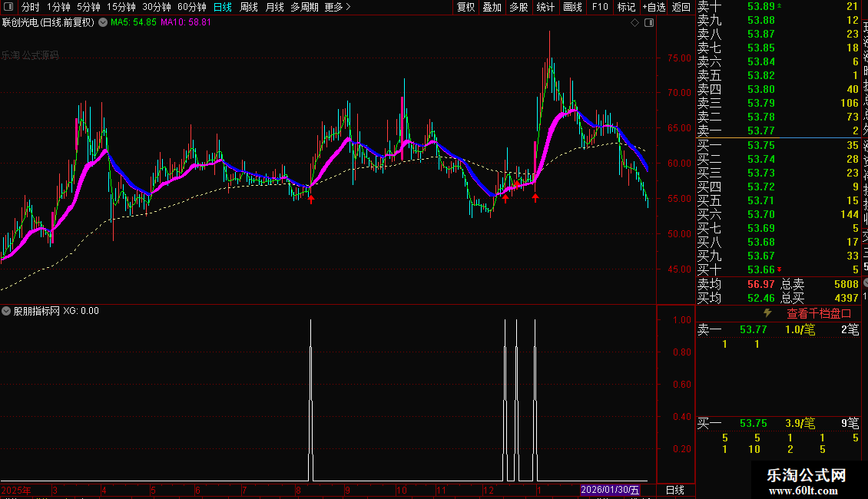Select the 卖五 53.82 order row

[x=778, y=75]
